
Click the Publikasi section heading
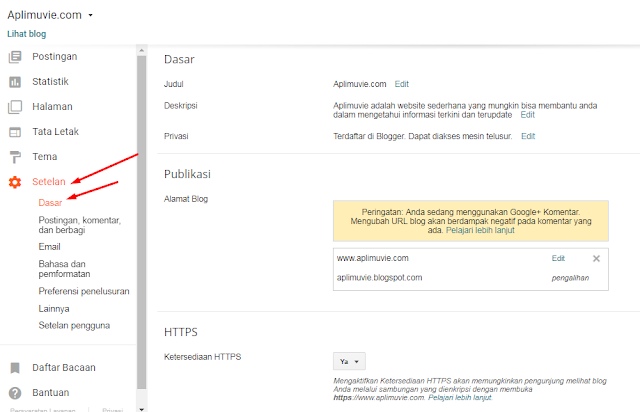[x=187, y=174]
